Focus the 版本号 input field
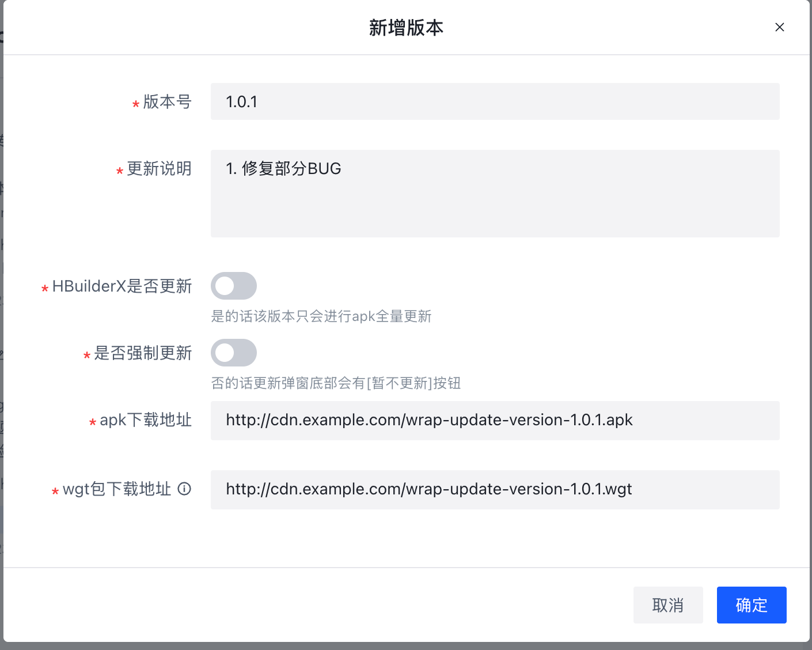Screen dimensions: 812x650 coord(495,101)
